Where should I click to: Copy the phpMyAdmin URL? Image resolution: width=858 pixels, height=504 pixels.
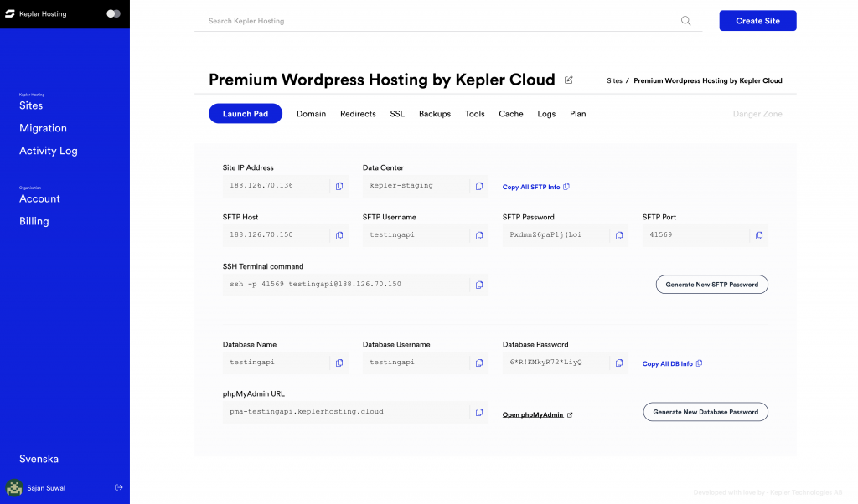479,412
